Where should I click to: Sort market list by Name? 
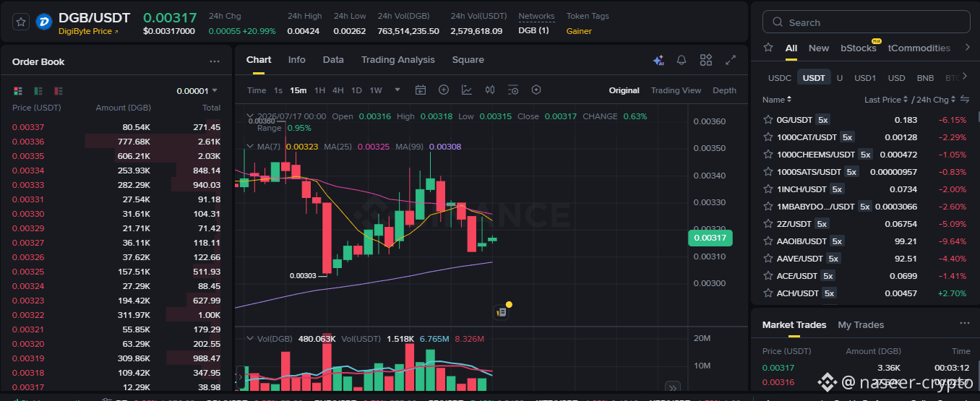click(x=777, y=100)
